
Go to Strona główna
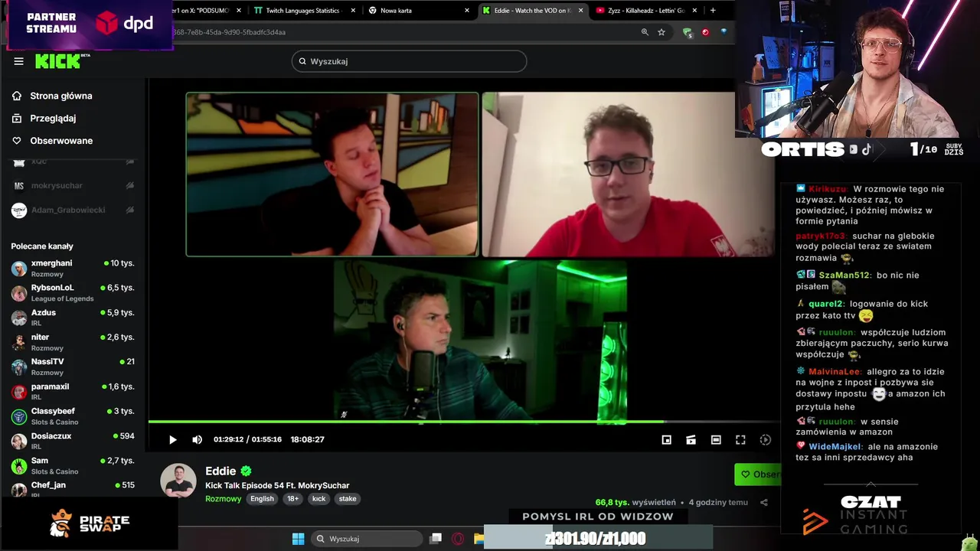coord(61,96)
